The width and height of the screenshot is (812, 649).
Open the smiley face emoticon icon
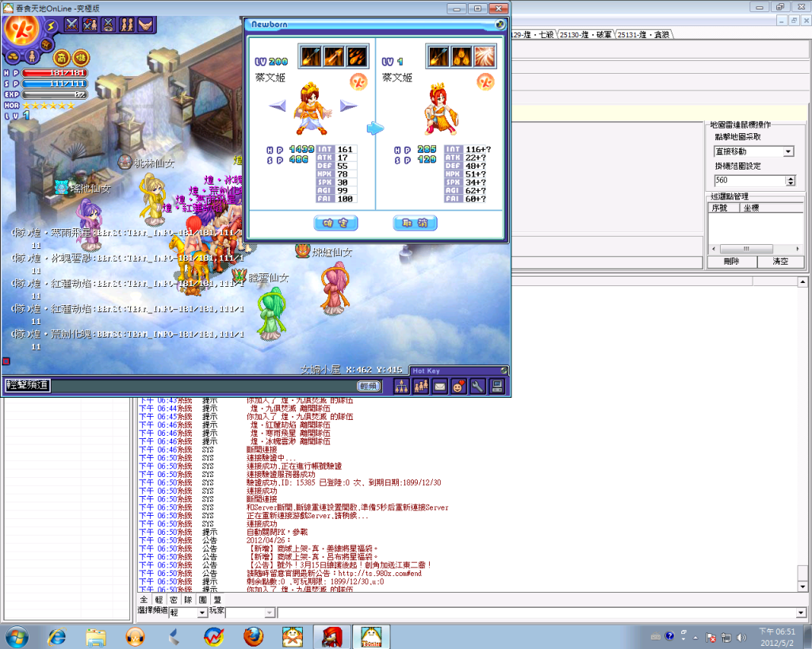[x=458, y=387]
